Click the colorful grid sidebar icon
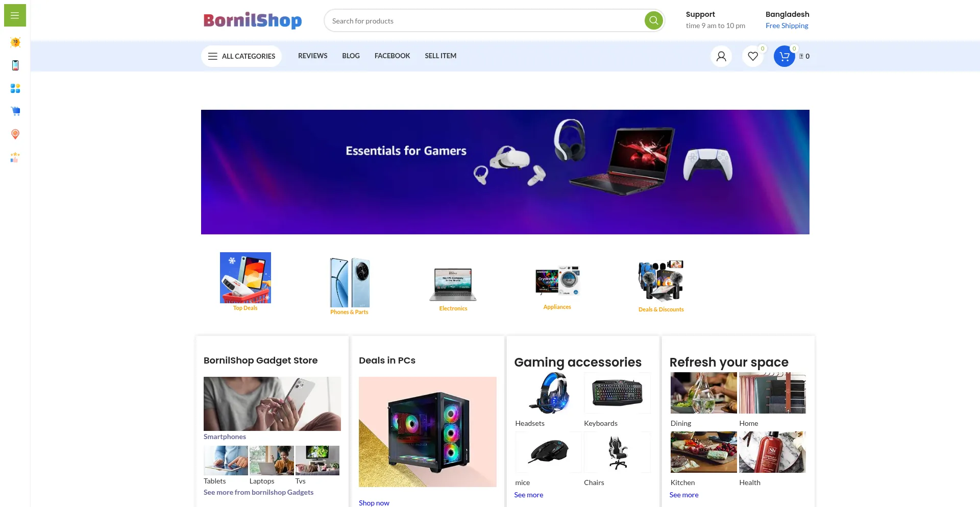980x507 pixels. (x=15, y=88)
